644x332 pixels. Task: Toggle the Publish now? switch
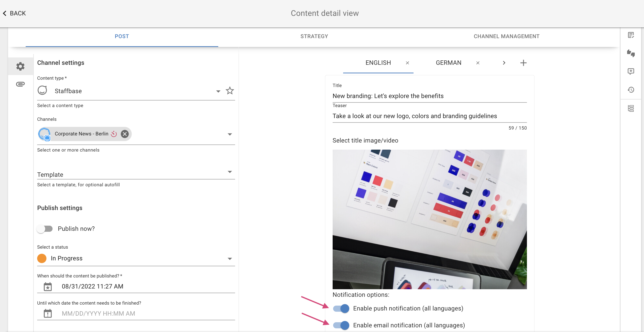pyautogui.click(x=45, y=229)
